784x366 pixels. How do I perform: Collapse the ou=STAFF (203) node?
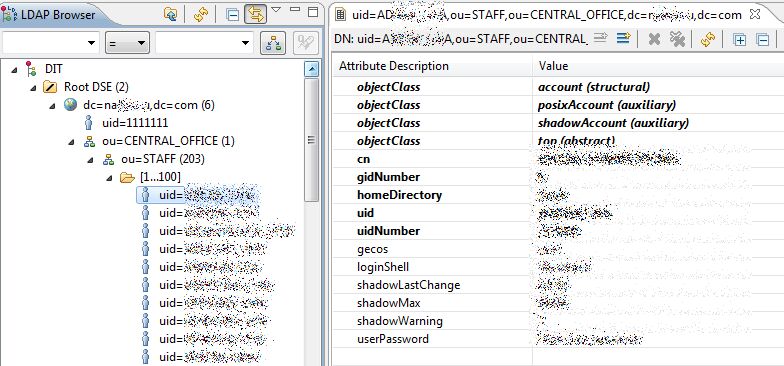[x=90, y=160]
